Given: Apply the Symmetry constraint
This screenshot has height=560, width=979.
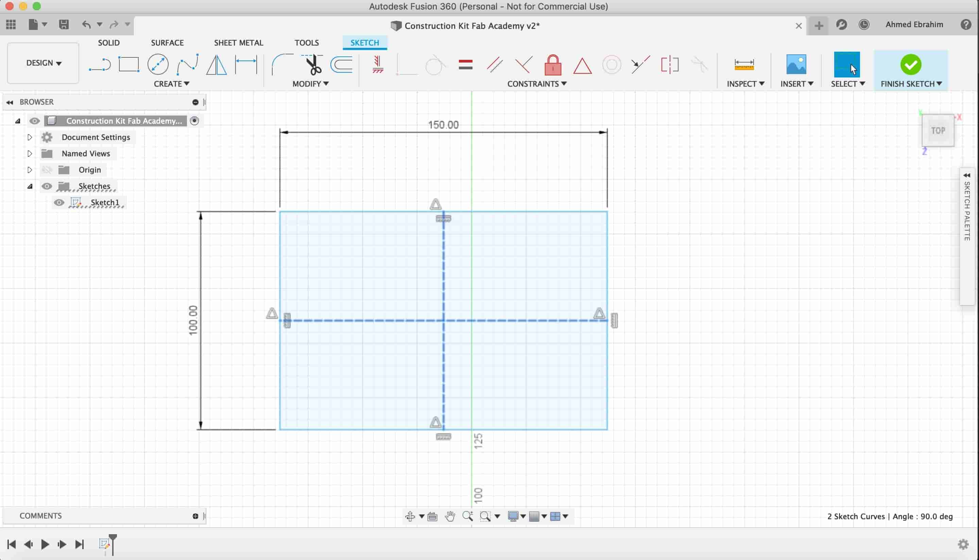Looking at the screenshot, I should [x=670, y=65].
